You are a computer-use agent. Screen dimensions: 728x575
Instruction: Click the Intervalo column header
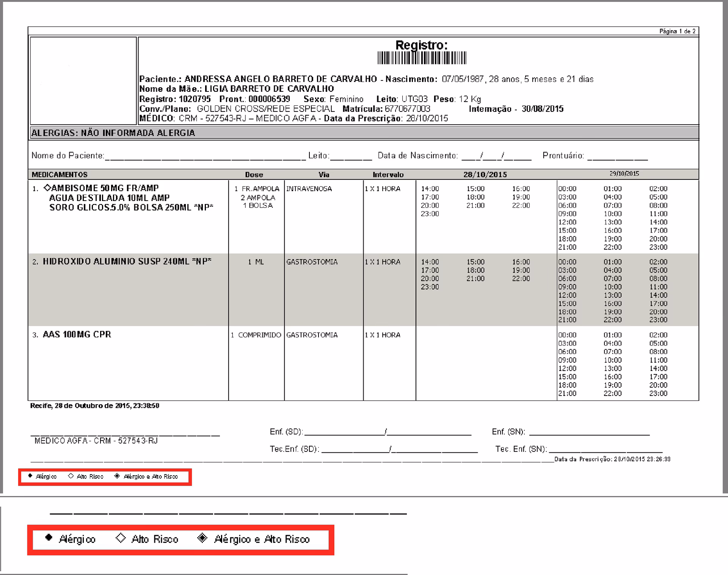[388, 174]
